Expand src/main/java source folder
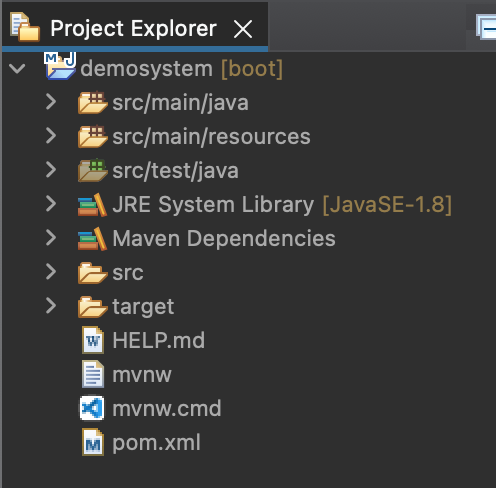 coord(51,102)
